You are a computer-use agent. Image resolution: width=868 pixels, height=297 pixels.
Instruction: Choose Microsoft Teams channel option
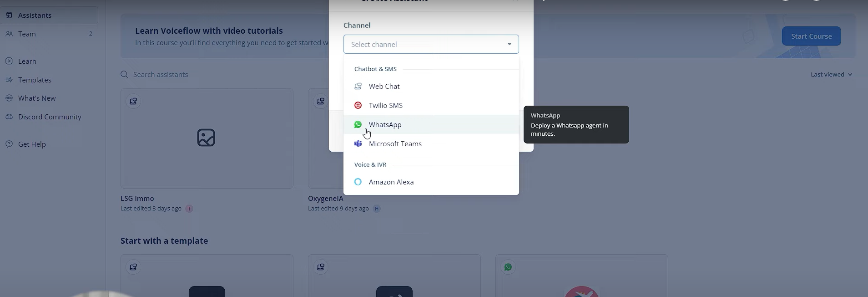pos(431,143)
